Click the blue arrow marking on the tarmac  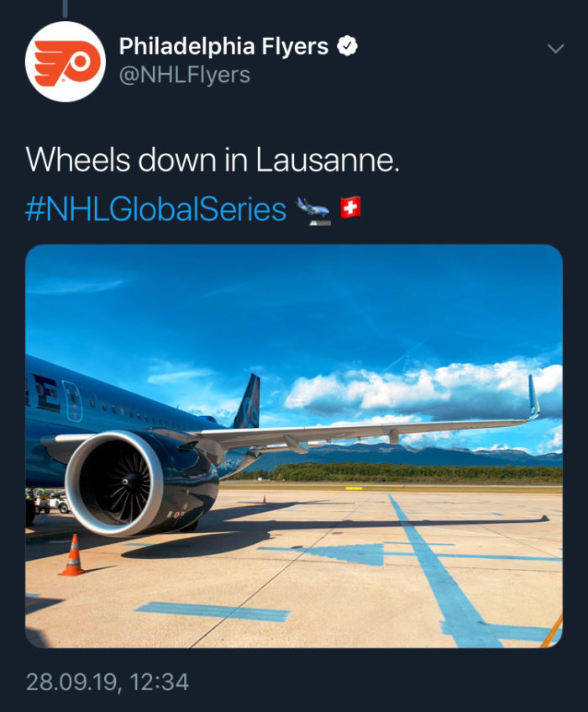344,554
